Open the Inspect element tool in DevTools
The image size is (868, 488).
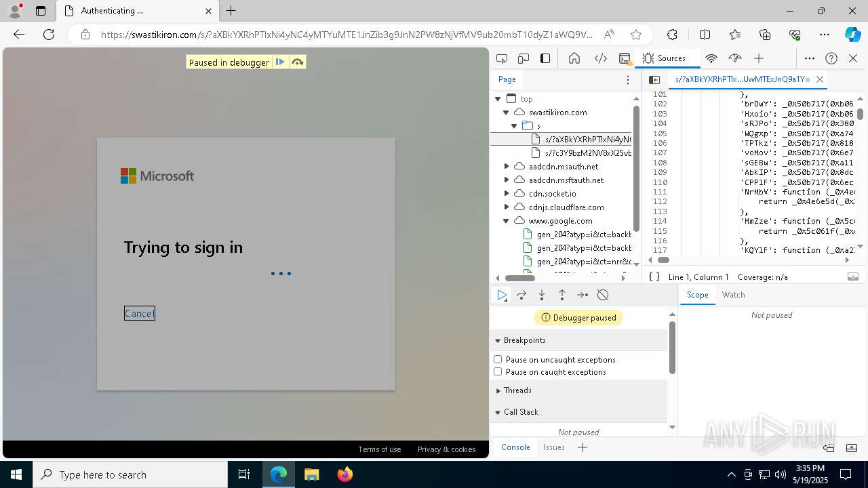[x=502, y=58]
